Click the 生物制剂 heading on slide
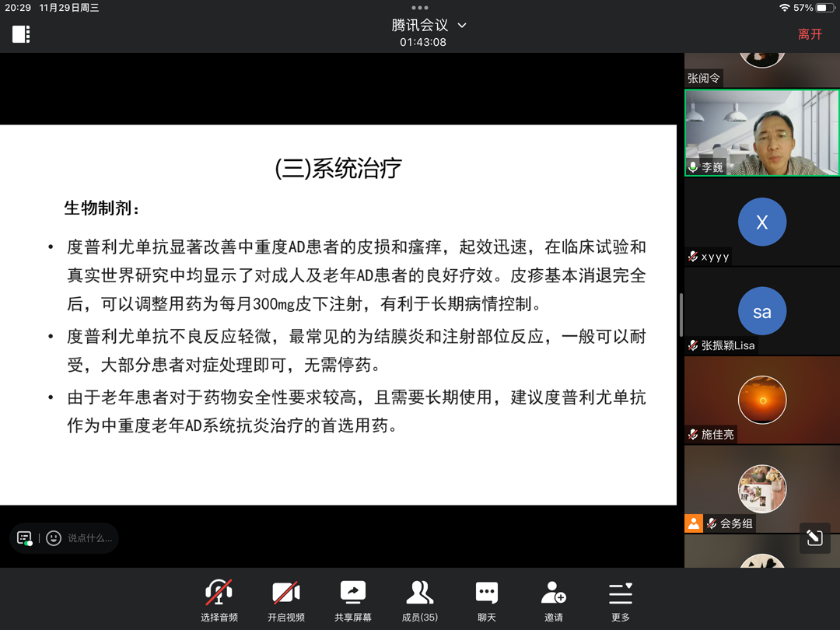The image size is (840, 630). 102,208
